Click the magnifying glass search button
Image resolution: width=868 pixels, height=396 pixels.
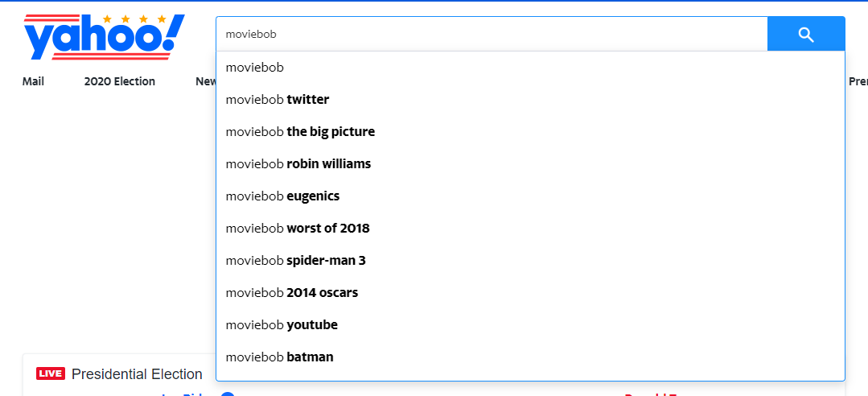(806, 35)
